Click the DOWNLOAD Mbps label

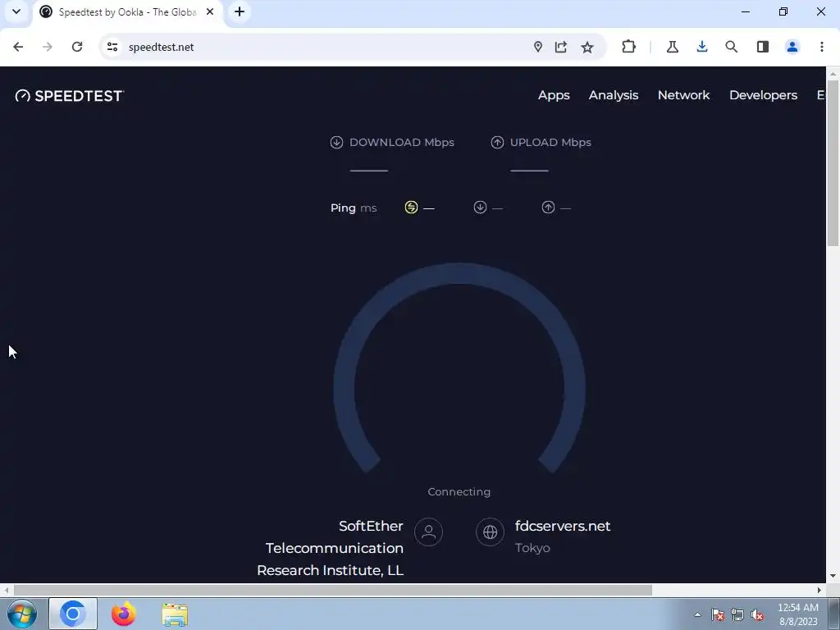(402, 143)
